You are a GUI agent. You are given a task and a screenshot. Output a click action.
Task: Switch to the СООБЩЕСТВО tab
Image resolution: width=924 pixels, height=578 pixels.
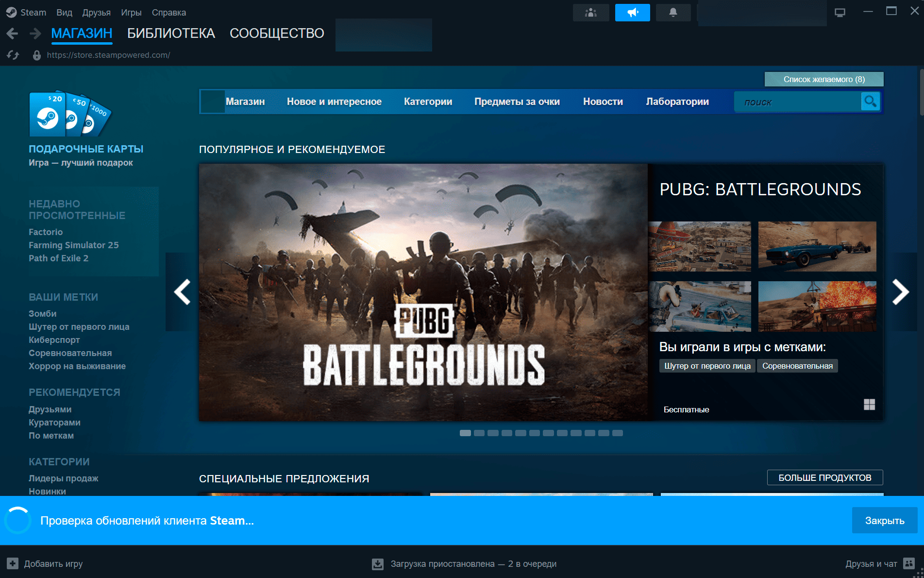[277, 33]
